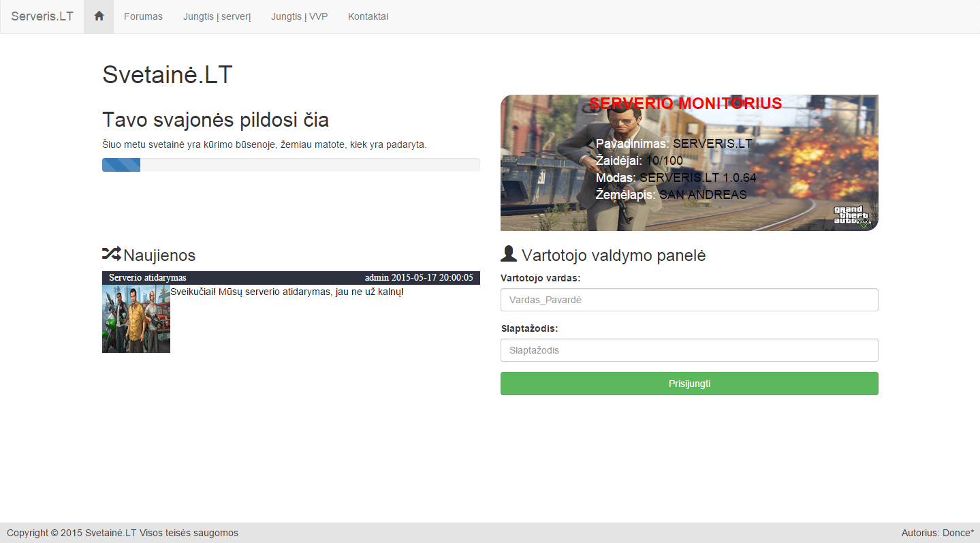Open Jungtis į serverį menu item

click(x=217, y=16)
